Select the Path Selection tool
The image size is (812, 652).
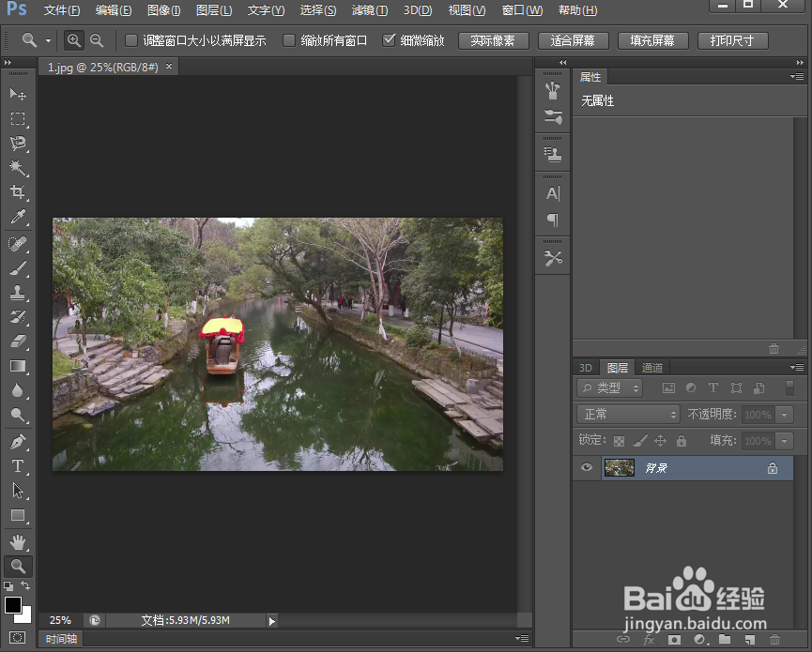click(18, 491)
